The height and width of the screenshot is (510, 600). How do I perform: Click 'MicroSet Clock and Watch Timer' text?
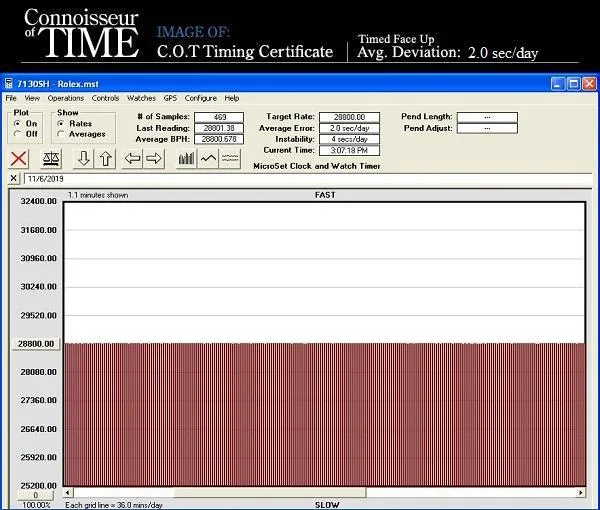[317, 166]
